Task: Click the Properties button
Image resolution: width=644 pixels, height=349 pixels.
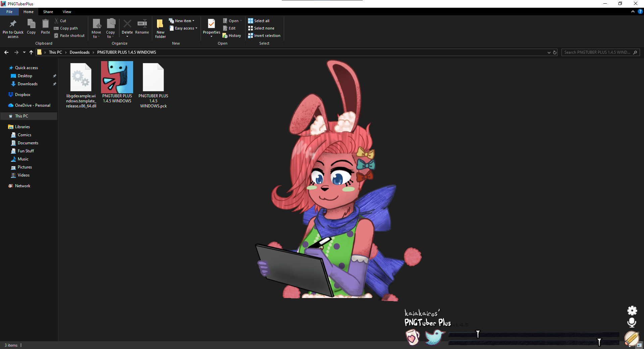Action: click(x=211, y=29)
